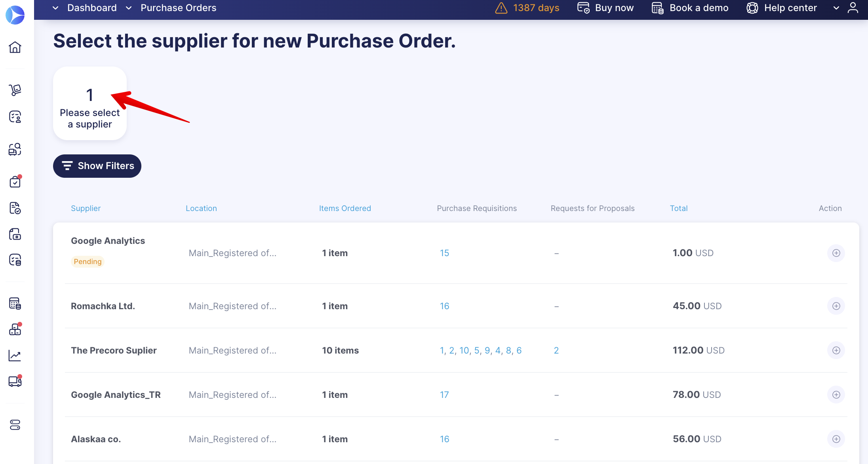Select the Alaskaa co. supplier name
Viewport: 868px width, 464px height.
96,439
